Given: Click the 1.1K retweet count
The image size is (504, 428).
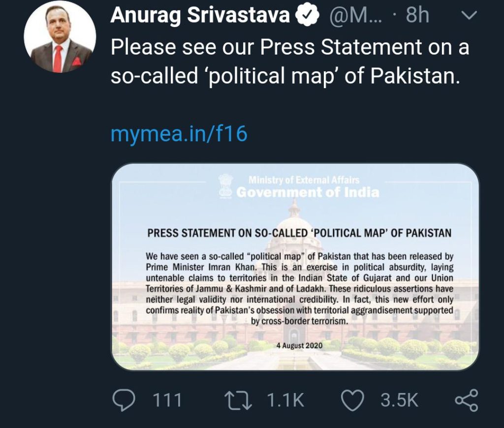Looking at the screenshot, I should (285, 400).
